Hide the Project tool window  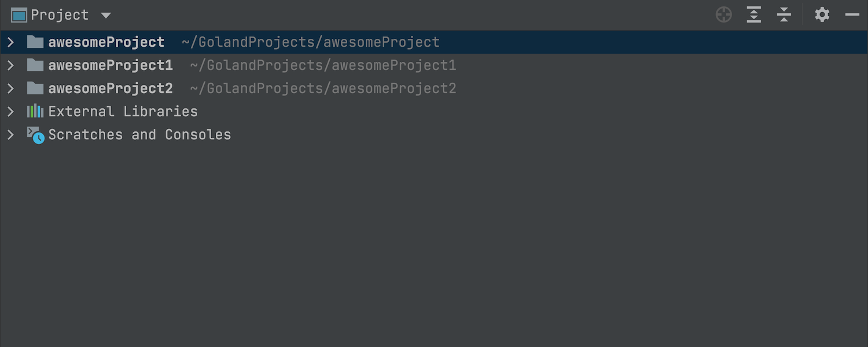852,15
